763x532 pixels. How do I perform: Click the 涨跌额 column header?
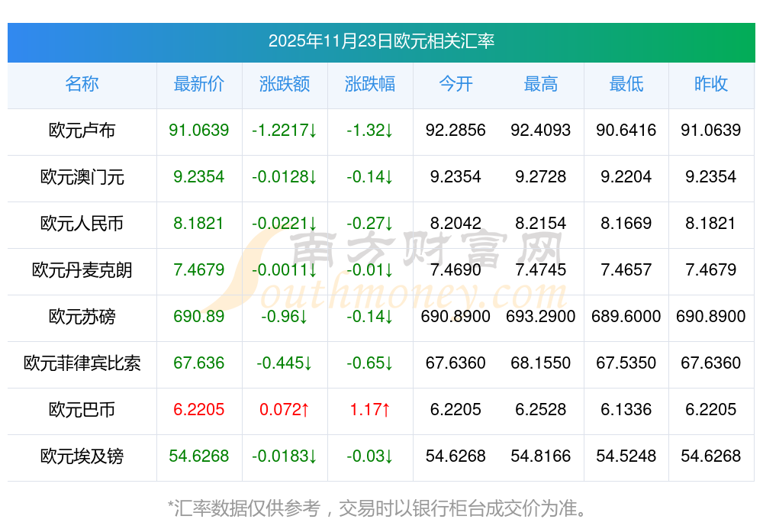tap(285, 84)
